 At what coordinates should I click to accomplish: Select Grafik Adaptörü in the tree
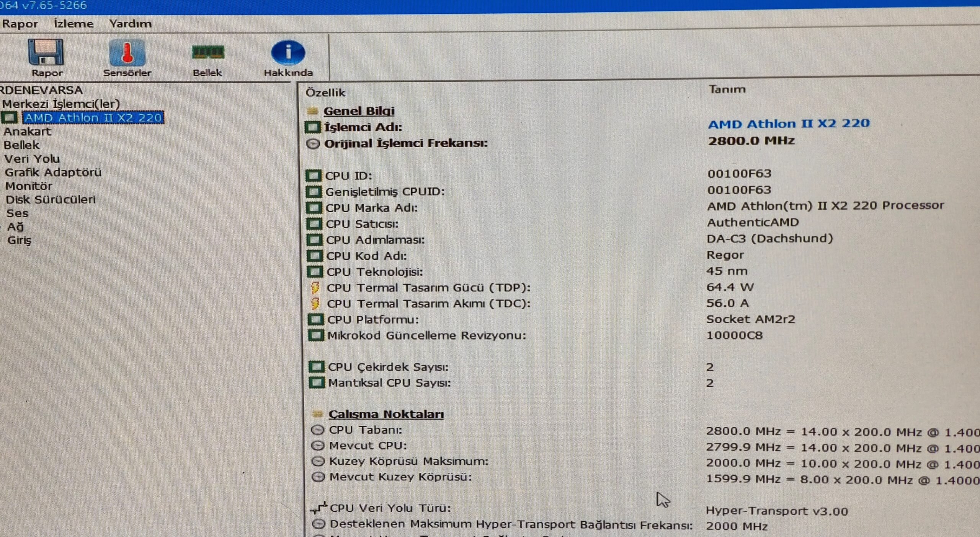coord(53,172)
